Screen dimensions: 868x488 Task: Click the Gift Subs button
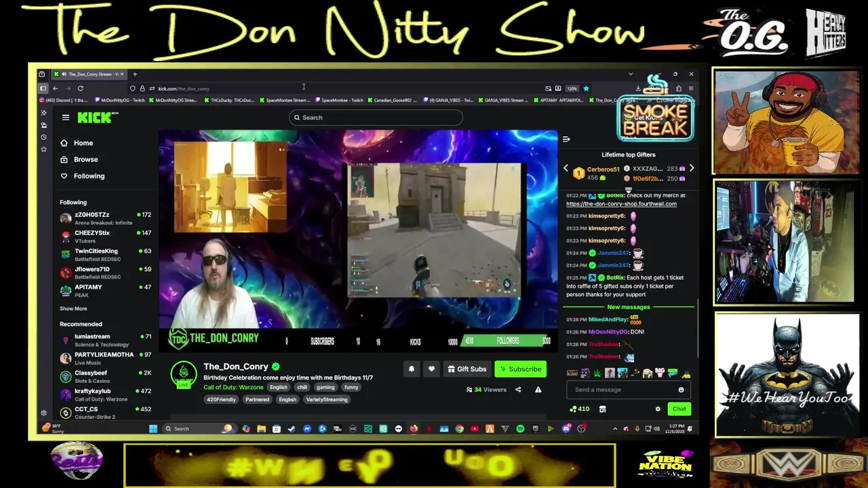click(x=467, y=369)
